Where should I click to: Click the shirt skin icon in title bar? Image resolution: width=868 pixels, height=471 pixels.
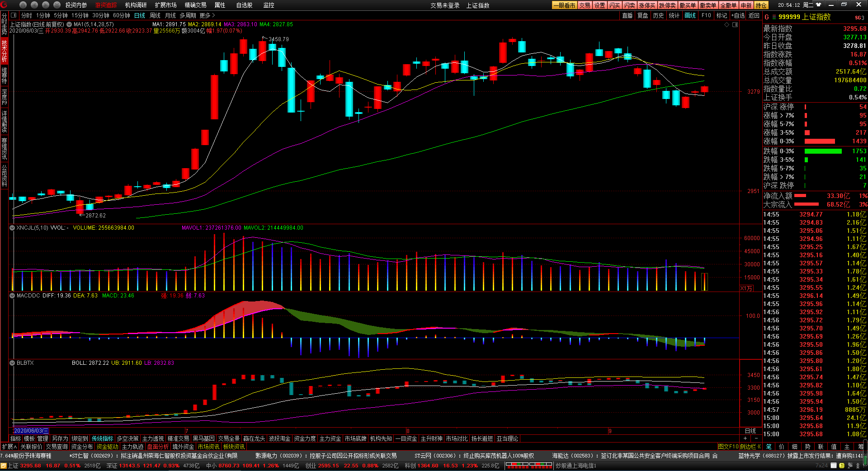(818, 5)
